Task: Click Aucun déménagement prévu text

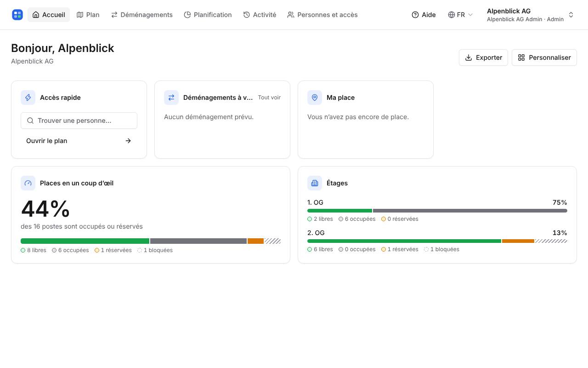Action: point(209,117)
